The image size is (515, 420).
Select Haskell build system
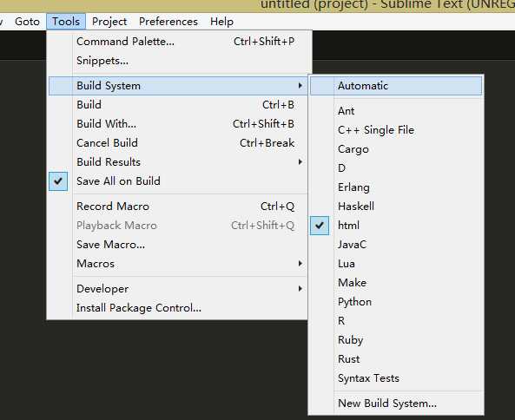click(396, 207)
